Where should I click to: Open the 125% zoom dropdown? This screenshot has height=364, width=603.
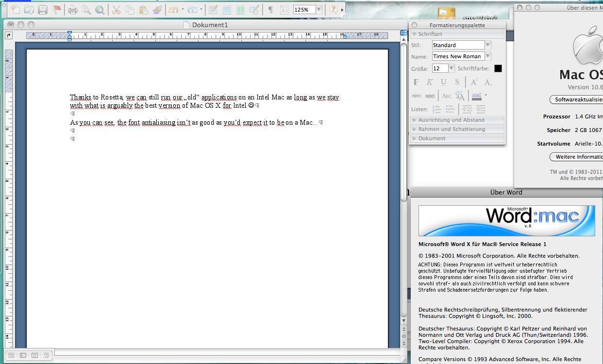click(x=318, y=10)
